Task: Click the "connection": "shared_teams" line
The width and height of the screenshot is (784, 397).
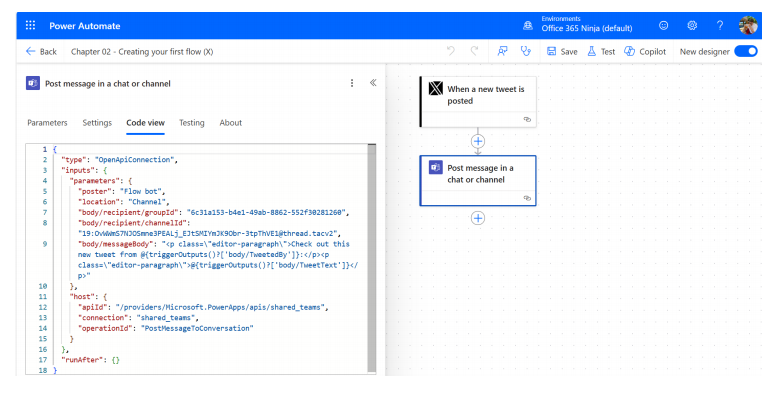Action: [138, 318]
